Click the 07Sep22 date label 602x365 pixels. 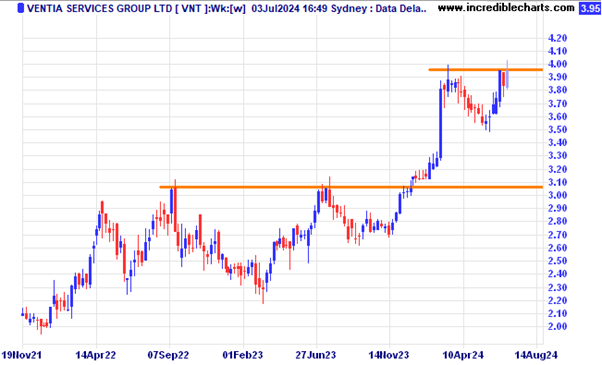click(x=169, y=355)
